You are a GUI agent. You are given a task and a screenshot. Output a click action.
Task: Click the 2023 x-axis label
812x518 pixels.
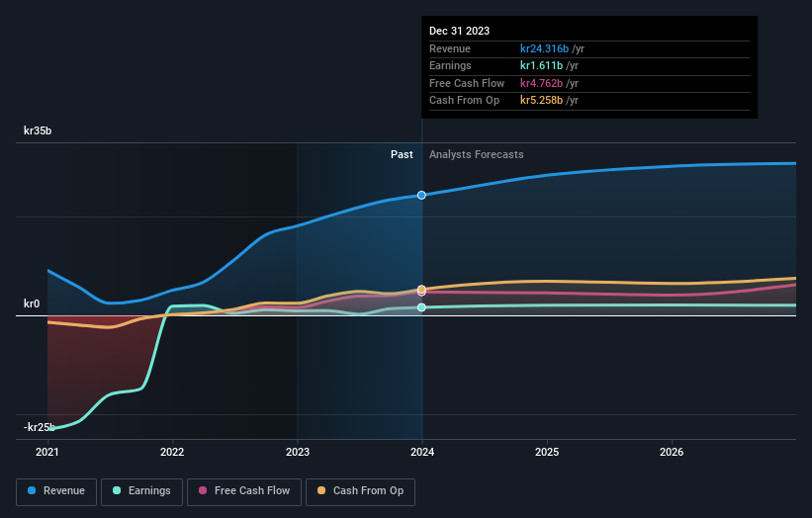click(x=298, y=453)
